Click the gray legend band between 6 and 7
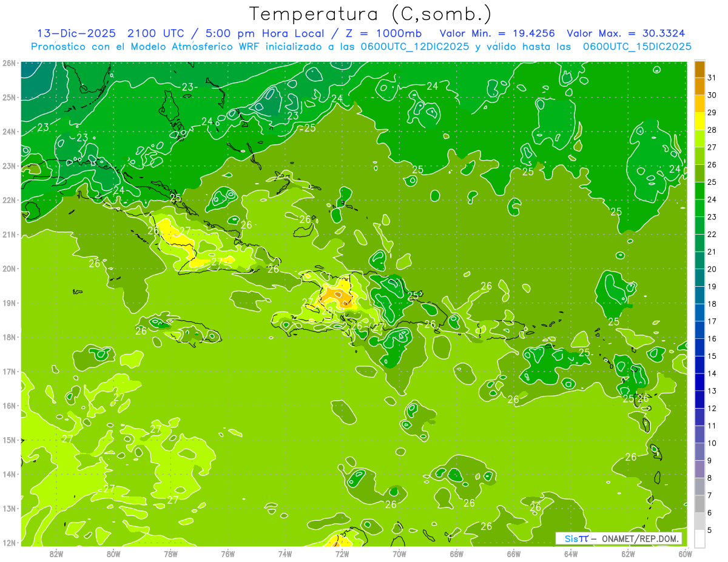The height and width of the screenshot is (562, 728). pyautogui.click(x=699, y=504)
